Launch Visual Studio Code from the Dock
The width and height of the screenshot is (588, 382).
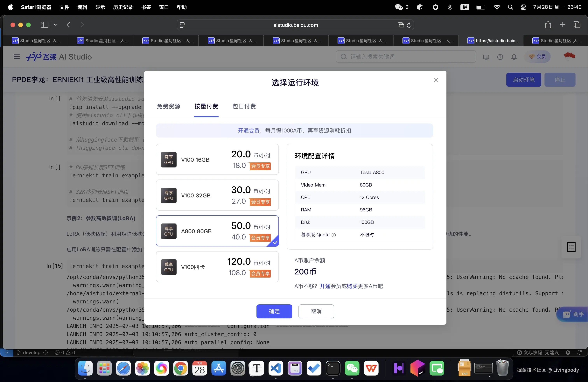[276, 368]
